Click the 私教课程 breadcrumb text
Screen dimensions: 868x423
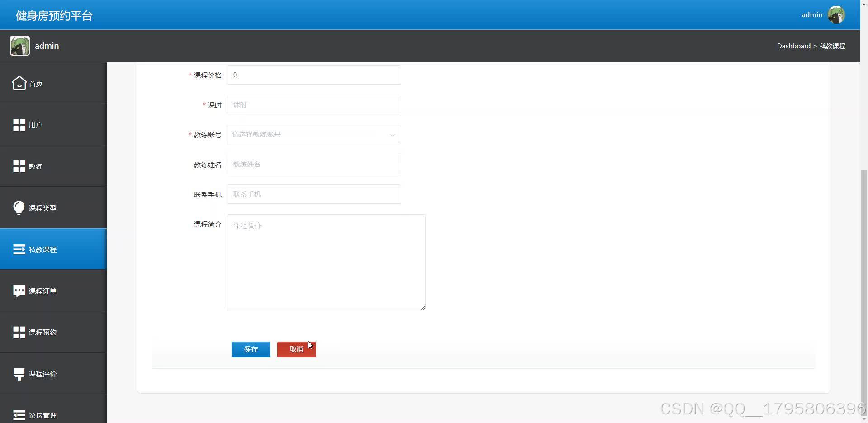832,46
